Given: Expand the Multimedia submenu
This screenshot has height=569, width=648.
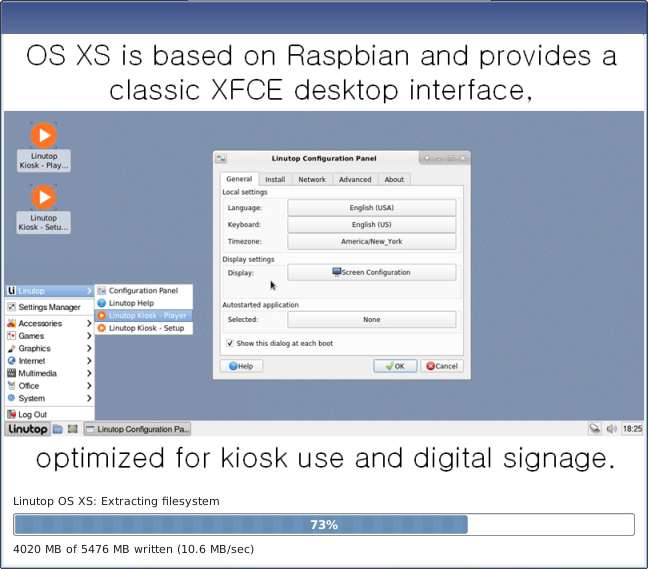Looking at the screenshot, I should 50,373.
